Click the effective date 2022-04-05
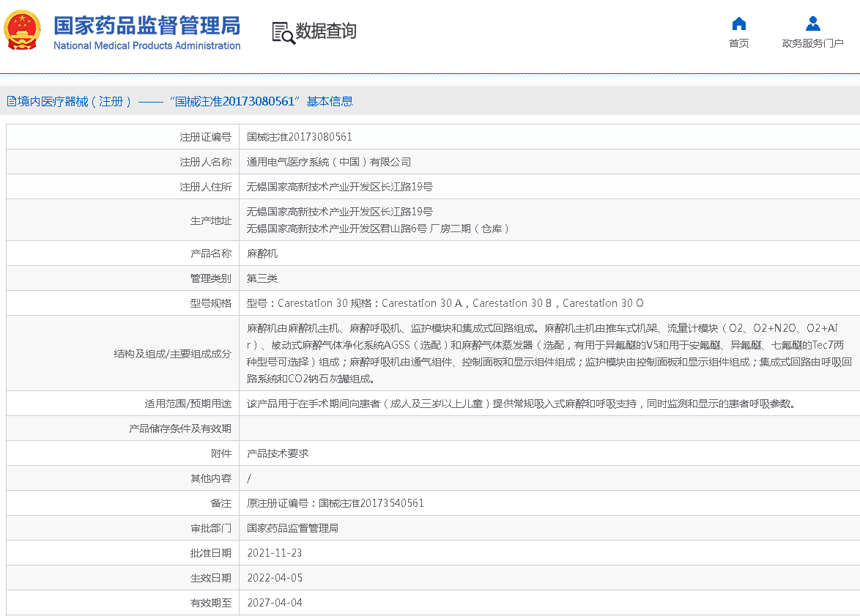The width and height of the screenshot is (860, 616). pyautogui.click(x=274, y=578)
